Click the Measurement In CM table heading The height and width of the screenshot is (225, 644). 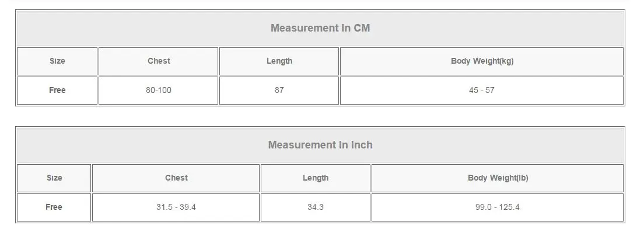point(320,28)
